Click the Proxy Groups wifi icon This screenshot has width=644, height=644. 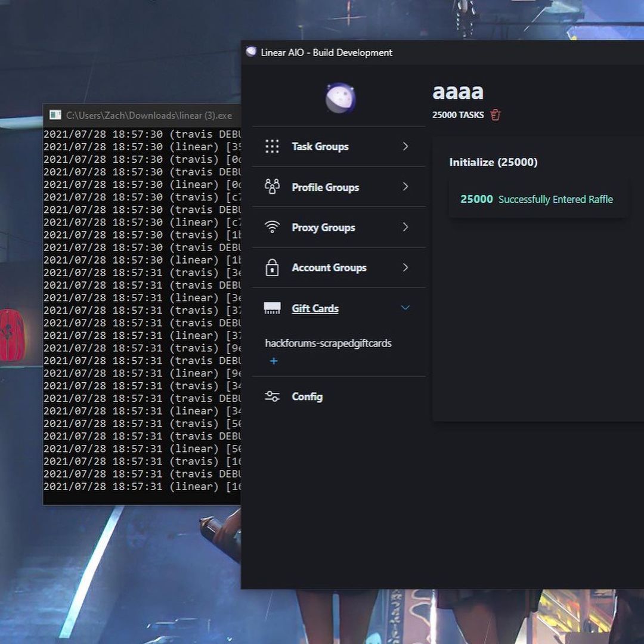[272, 227]
